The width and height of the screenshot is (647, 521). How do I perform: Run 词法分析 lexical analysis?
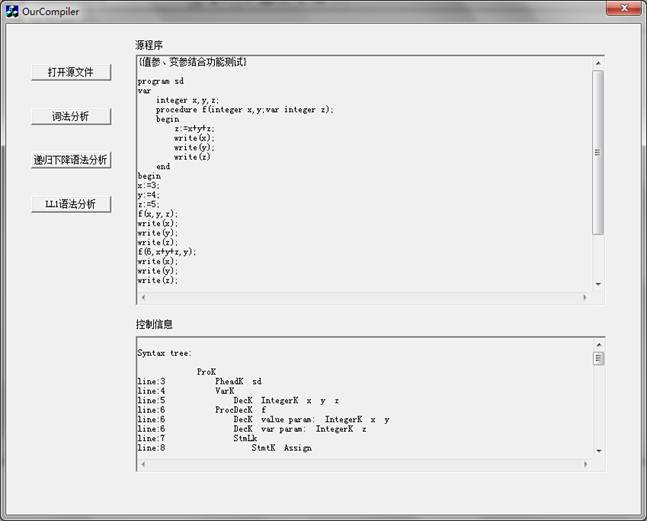click(x=71, y=116)
